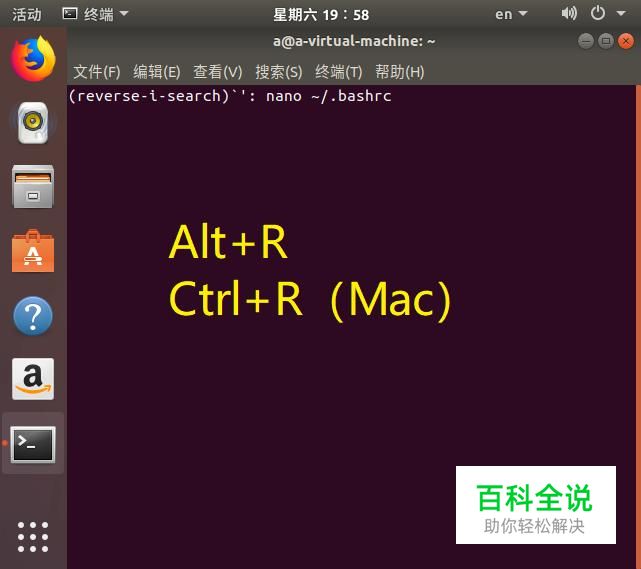The height and width of the screenshot is (569, 641).
Task: Minimize the terminal window
Action: click(x=586, y=41)
